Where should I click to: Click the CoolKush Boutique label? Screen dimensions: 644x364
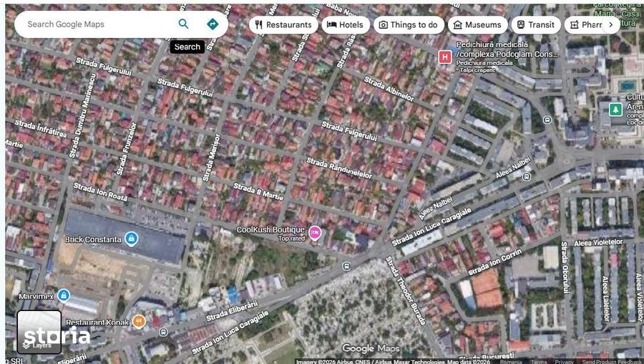coord(270,229)
